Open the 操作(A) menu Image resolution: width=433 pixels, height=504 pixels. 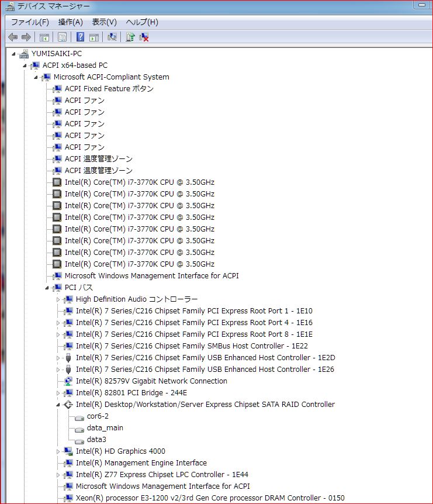pos(71,22)
